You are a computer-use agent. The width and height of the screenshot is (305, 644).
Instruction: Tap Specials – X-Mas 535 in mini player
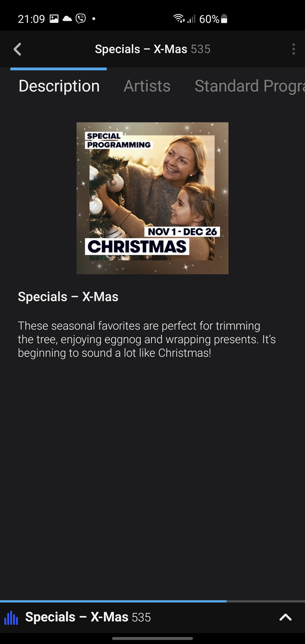[88, 617]
